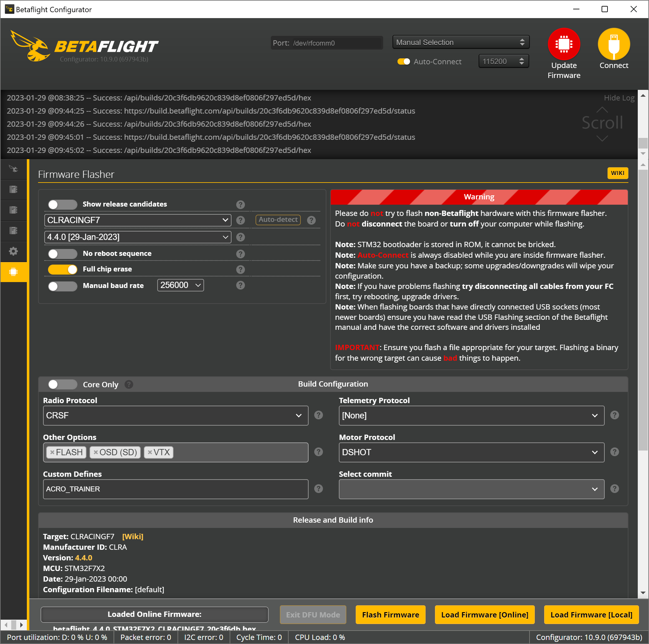Screen dimensions: 649x644
Task: Click the Port input field
Action: point(336,43)
